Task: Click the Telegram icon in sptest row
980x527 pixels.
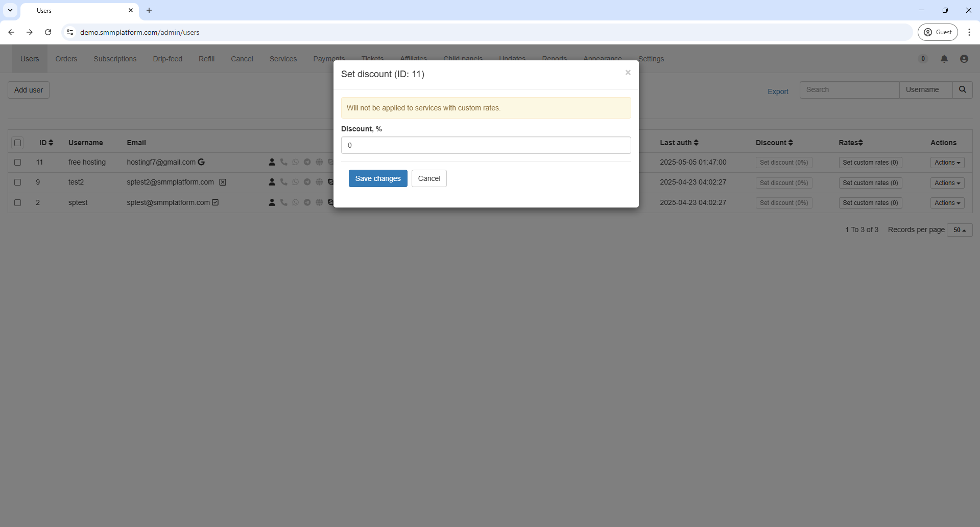Action: (307, 202)
